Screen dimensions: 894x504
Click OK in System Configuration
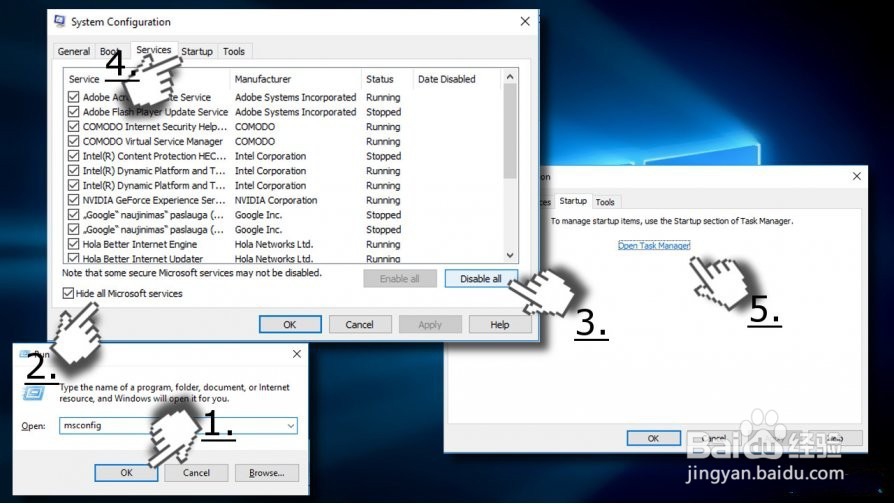coord(290,324)
